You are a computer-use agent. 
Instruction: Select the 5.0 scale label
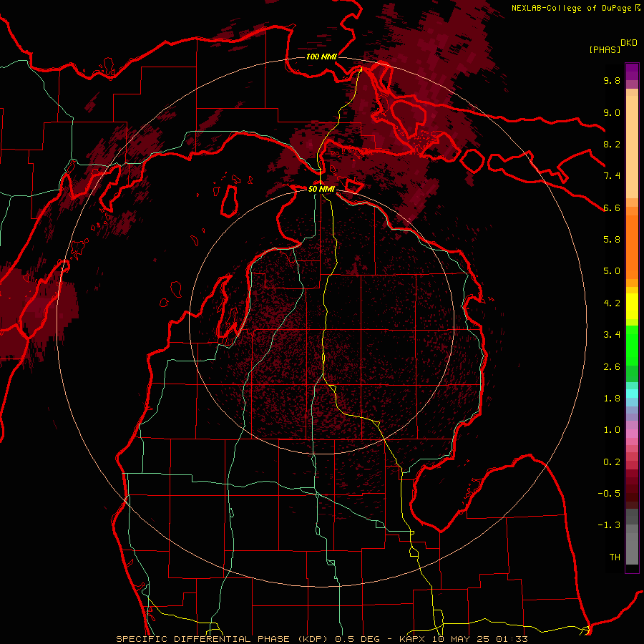[612, 271]
